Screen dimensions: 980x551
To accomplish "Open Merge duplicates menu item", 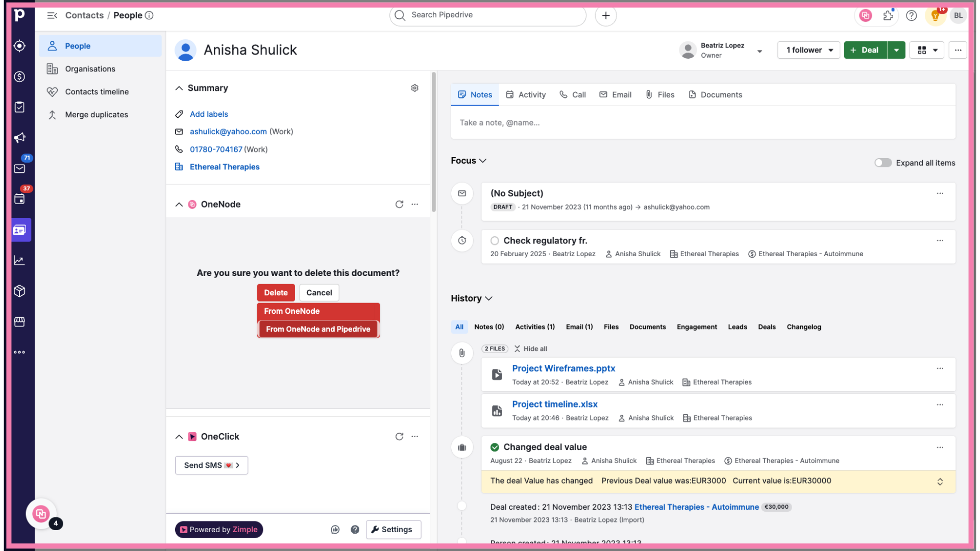I will click(100, 115).
